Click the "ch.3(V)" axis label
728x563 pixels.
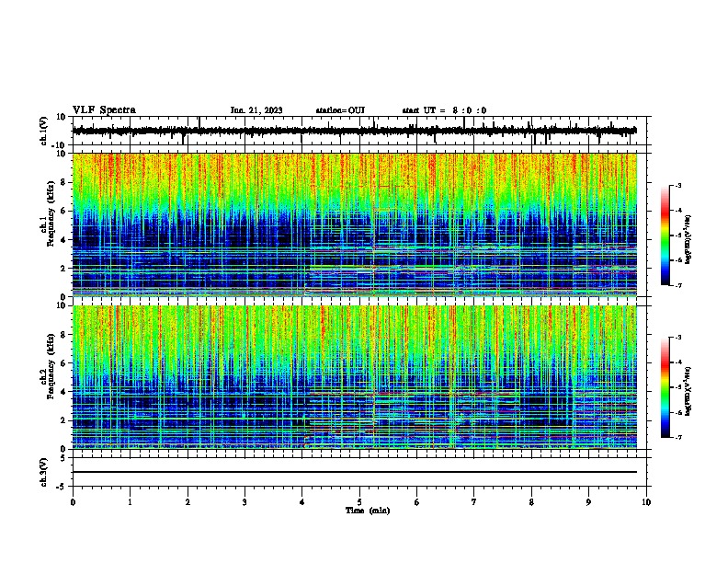point(44,472)
